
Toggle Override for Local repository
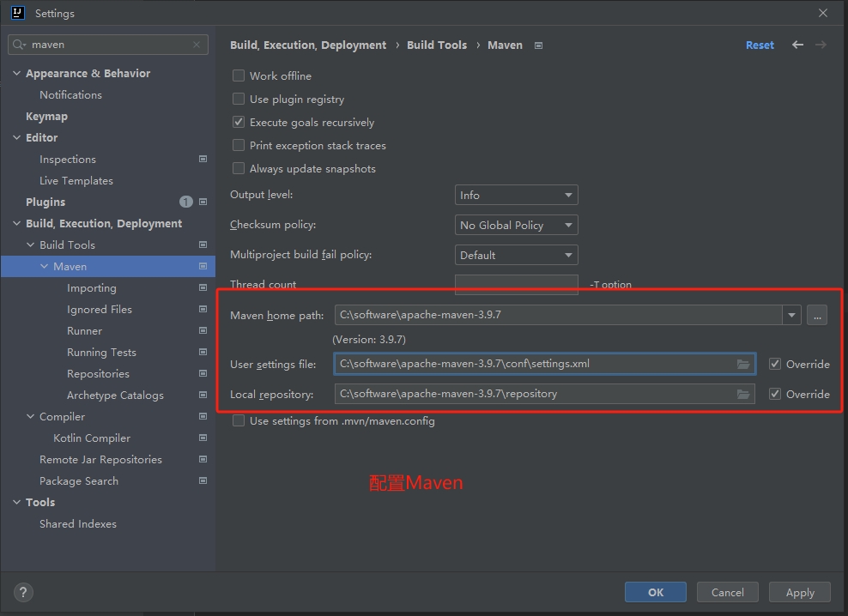[x=775, y=395]
